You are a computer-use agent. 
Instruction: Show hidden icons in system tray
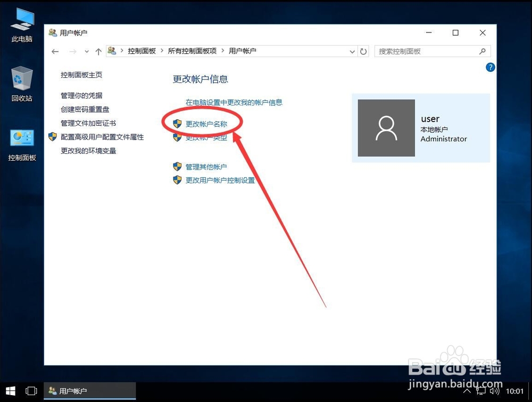pyautogui.click(x=467, y=391)
